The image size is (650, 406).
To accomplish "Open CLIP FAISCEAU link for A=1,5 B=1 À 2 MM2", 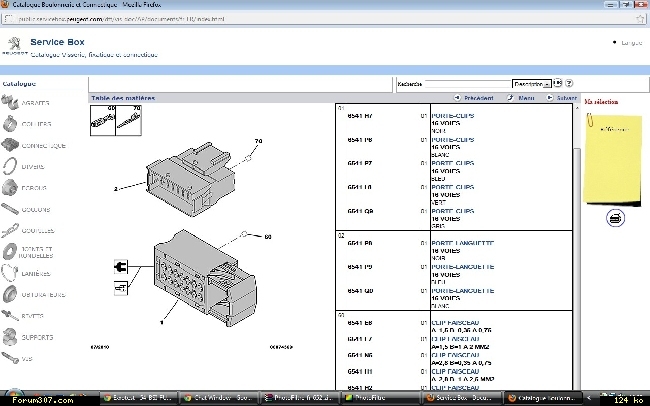I will point(455,339).
